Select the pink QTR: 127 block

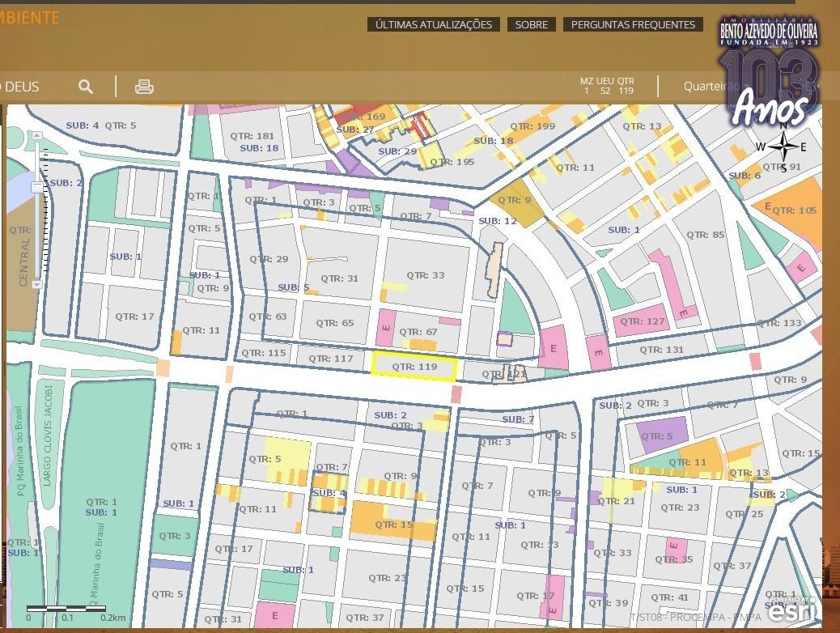tap(642, 321)
